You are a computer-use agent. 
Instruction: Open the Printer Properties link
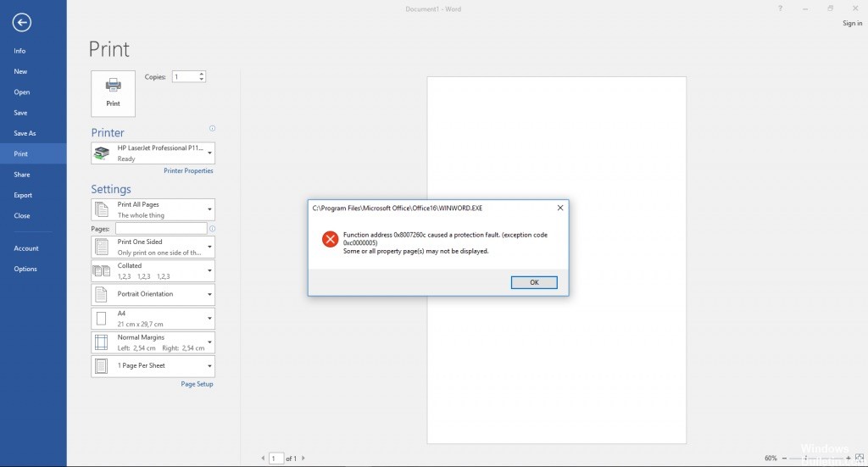point(188,171)
